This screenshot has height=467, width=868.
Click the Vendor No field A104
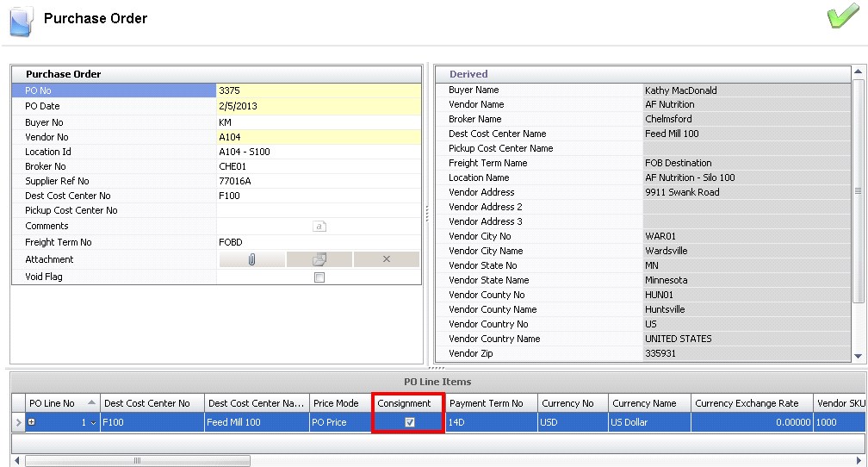(319, 137)
